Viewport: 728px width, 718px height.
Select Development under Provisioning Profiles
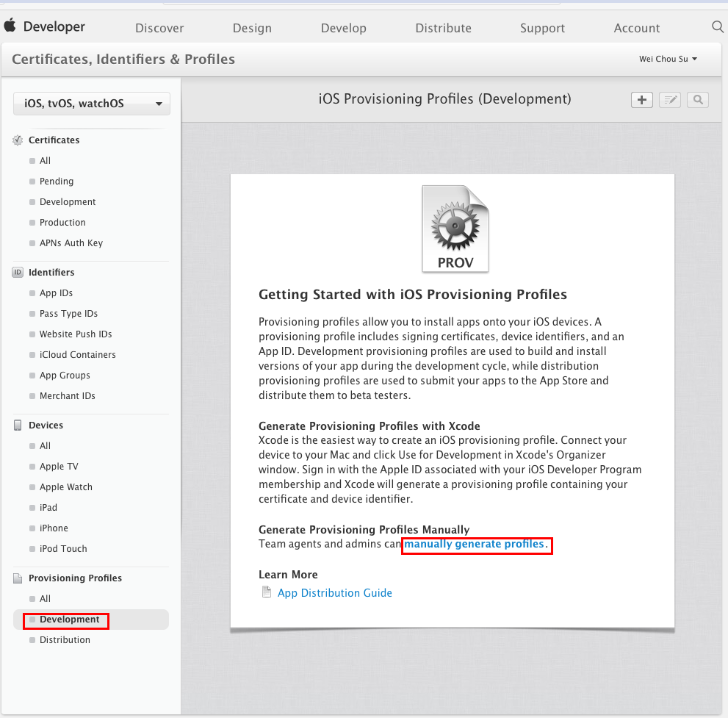click(x=69, y=620)
